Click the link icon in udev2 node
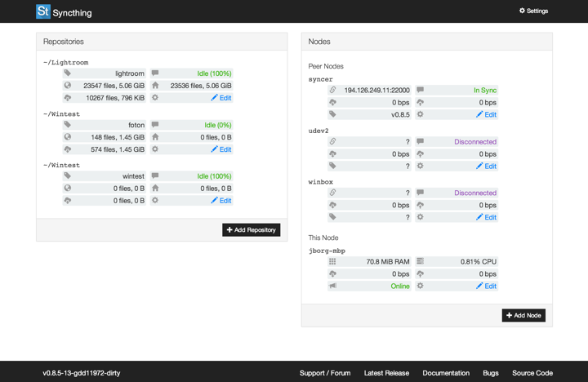This screenshot has height=382, width=588. click(x=332, y=142)
